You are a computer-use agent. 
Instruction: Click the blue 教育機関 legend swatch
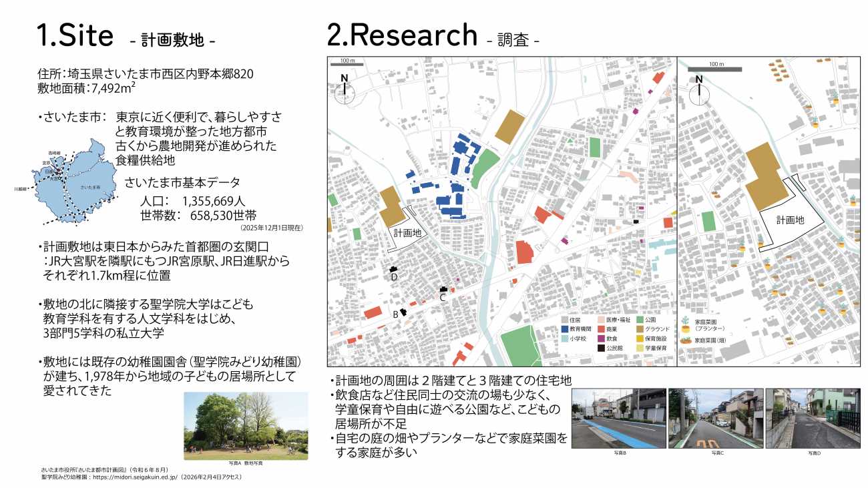click(x=564, y=329)
